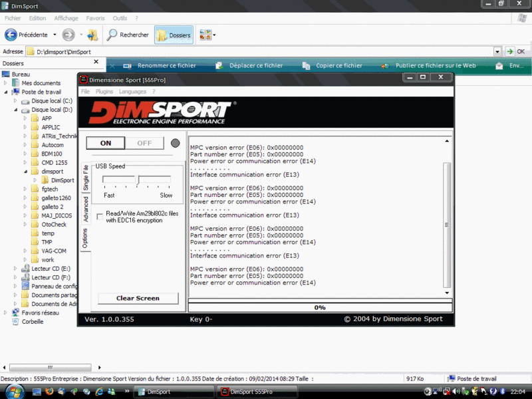This screenshot has height=399, width=532.
Task: Collapse the dimsport folder node
Action: coord(25,172)
